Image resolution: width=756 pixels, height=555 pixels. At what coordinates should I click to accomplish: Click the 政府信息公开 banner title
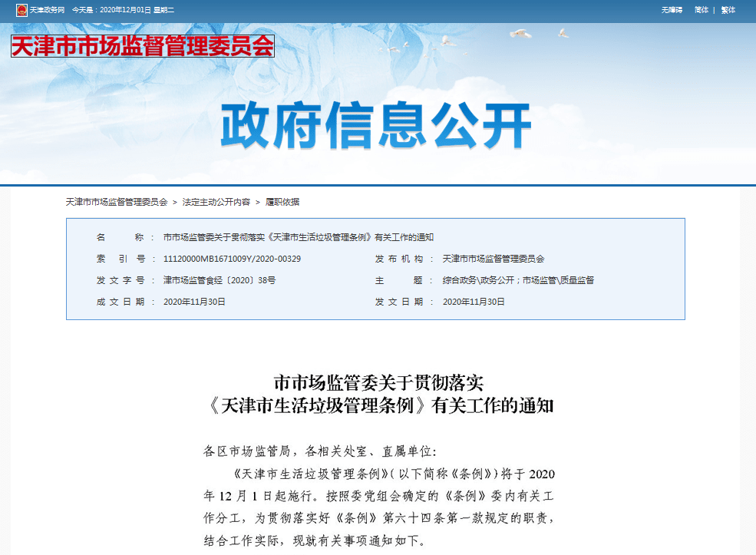click(x=376, y=125)
